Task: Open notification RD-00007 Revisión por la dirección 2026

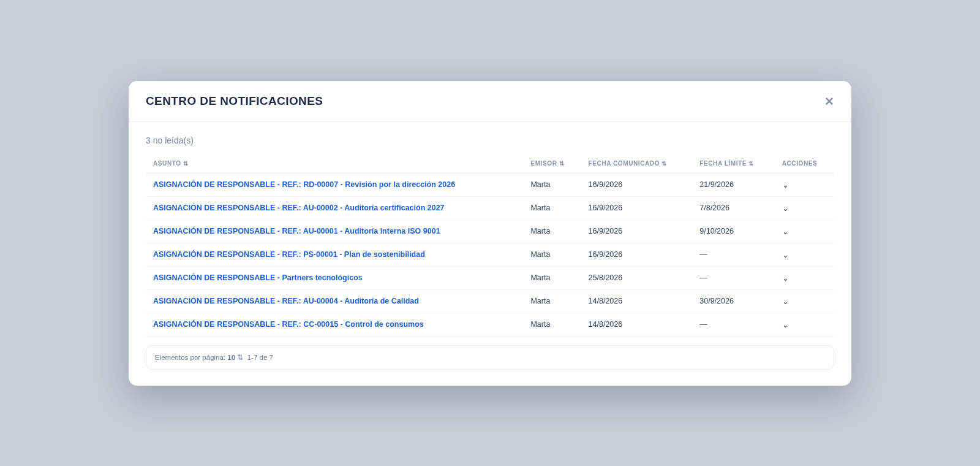Action: [x=304, y=185]
